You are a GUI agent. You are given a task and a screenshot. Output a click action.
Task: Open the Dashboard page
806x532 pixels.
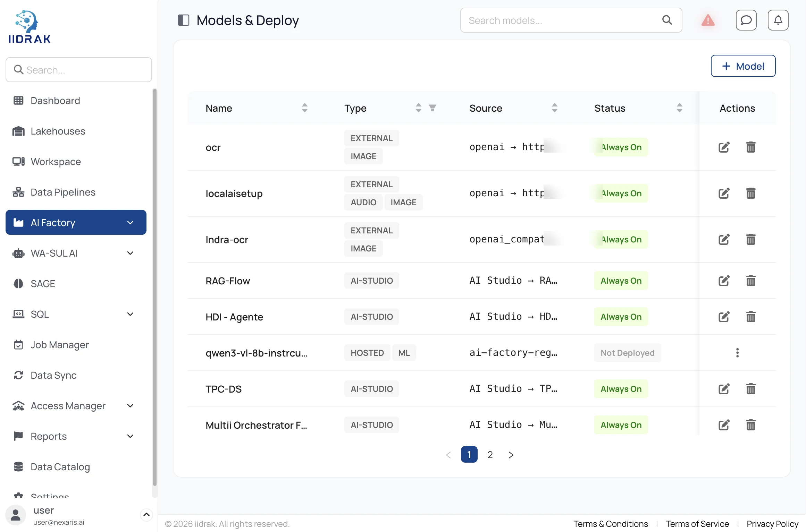pyautogui.click(x=76, y=101)
